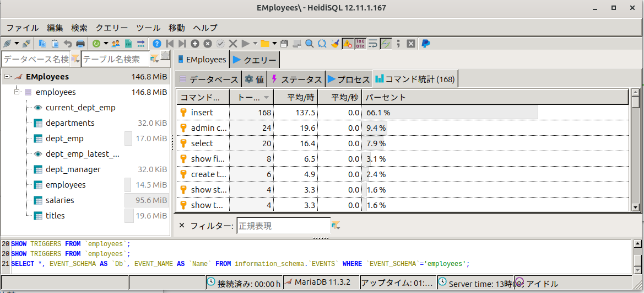Click the 正規表現 filter input field

[x=283, y=226]
